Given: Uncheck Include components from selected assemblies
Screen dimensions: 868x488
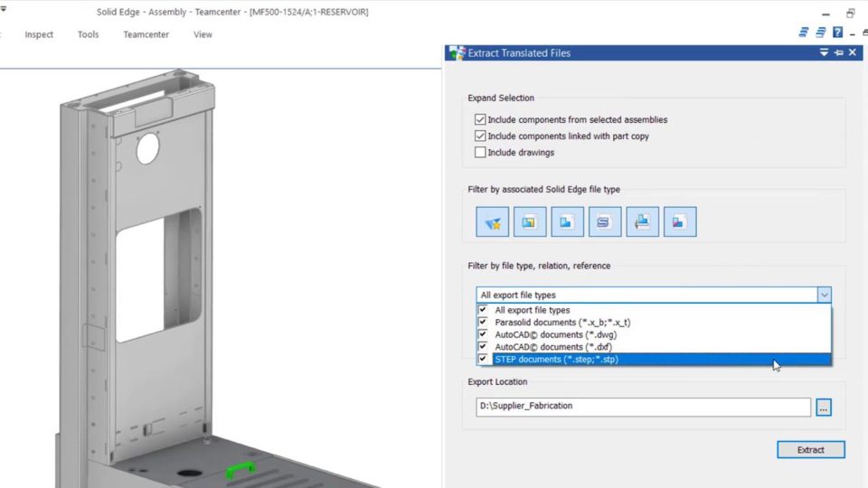Looking at the screenshot, I should [480, 119].
